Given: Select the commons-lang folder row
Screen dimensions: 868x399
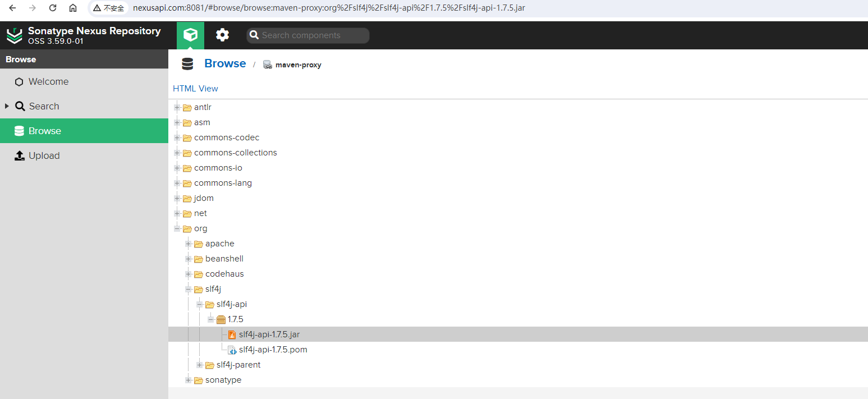Looking at the screenshot, I should (x=518, y=183).
